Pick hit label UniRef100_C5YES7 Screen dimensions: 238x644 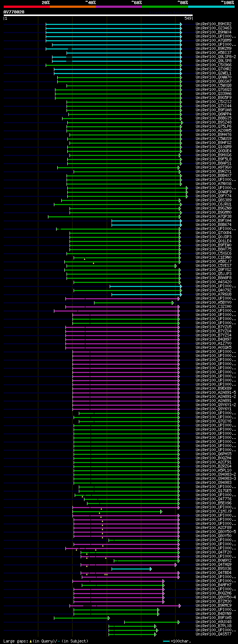213,266
